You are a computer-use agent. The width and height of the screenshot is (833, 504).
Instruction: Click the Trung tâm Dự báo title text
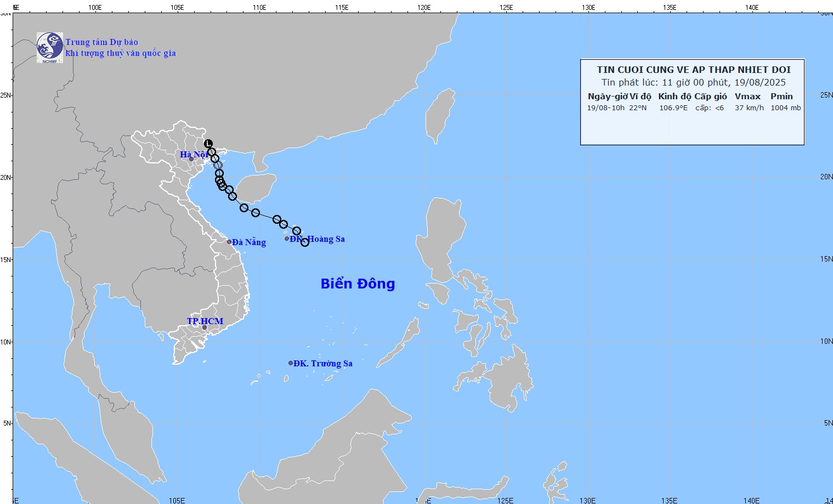pos(101,42)
